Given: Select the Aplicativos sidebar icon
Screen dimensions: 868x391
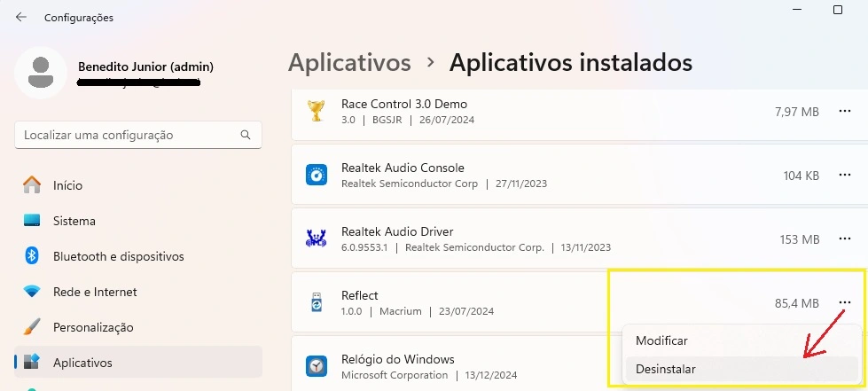Looking at the screenshot, I should (x=32, y=363).
